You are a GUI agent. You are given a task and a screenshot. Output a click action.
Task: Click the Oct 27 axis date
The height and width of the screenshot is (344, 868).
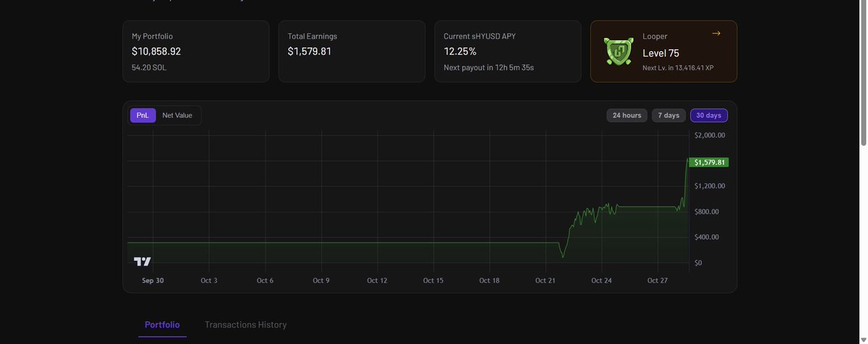click(658, 280)
